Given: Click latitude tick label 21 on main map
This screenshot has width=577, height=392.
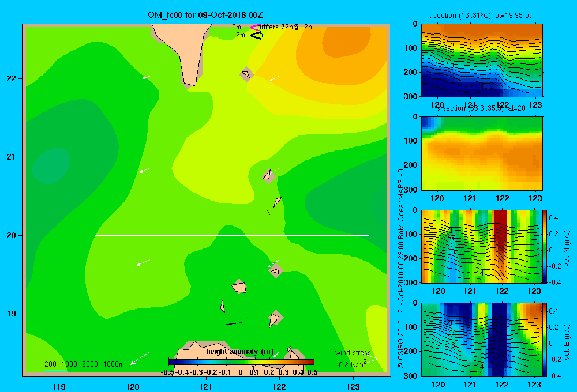Looking at the screenshot, I should click(12, 157).
